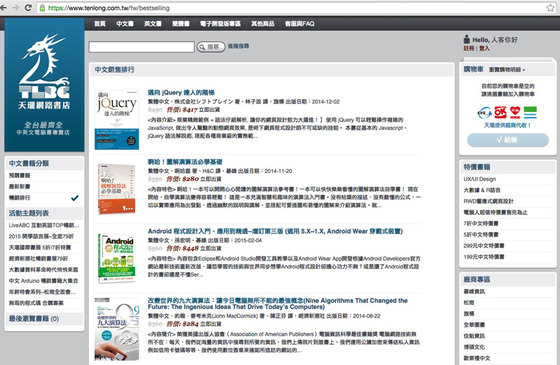
Task: Open the advanced search link beside search button
Action: tap(238, 46)
